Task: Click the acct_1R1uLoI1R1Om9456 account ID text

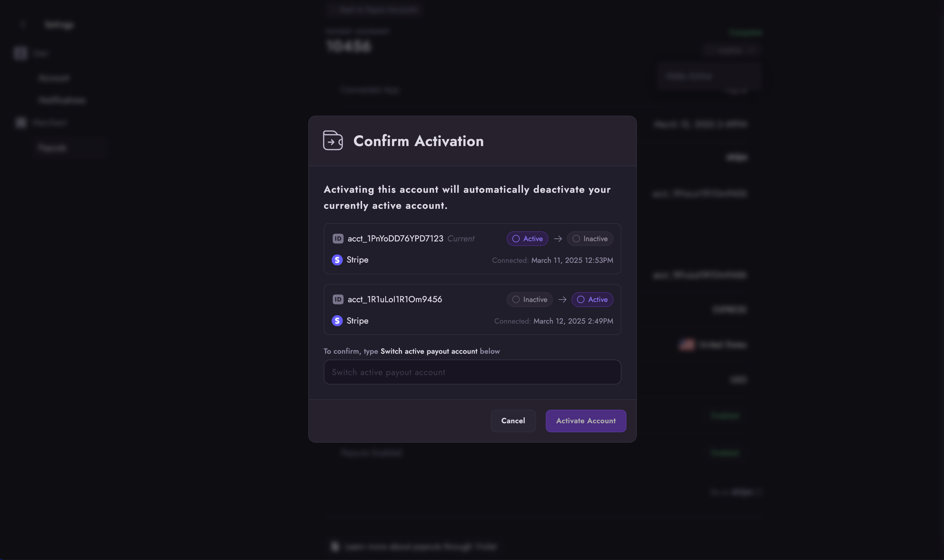Action: 395,300
